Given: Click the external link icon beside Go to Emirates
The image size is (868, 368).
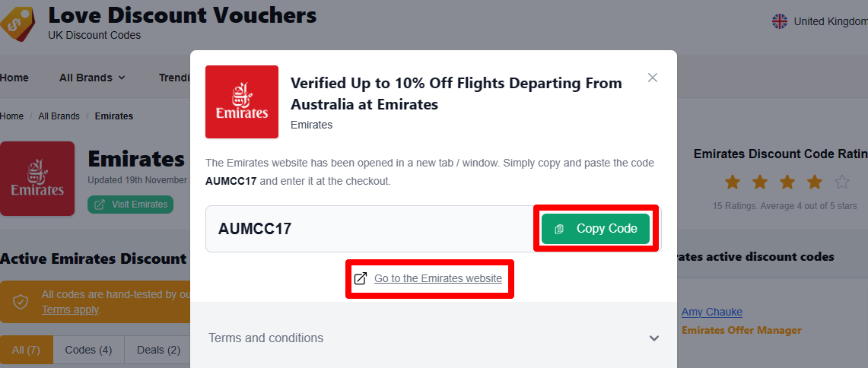Looking at the screenshot, I should 361,278.
